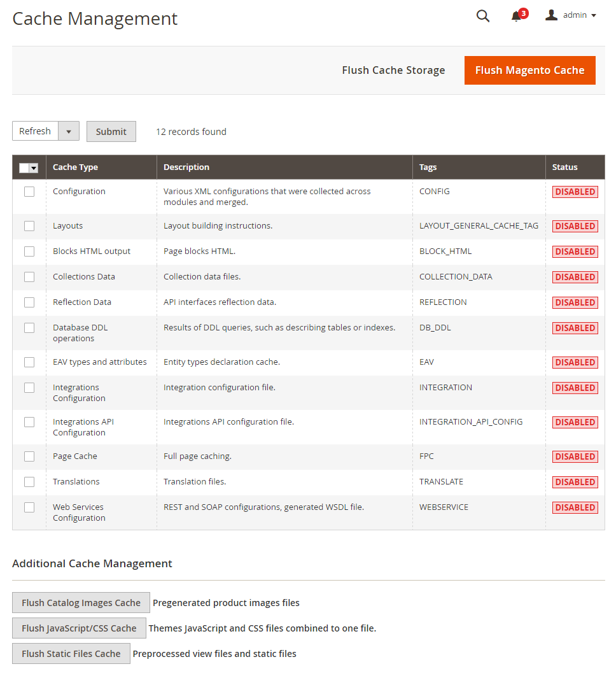The width and height of the screenshot is (616, 678).
Task: Tick the Translations cache checkbox
Action: pyautogui.click(x=29, y=482)
